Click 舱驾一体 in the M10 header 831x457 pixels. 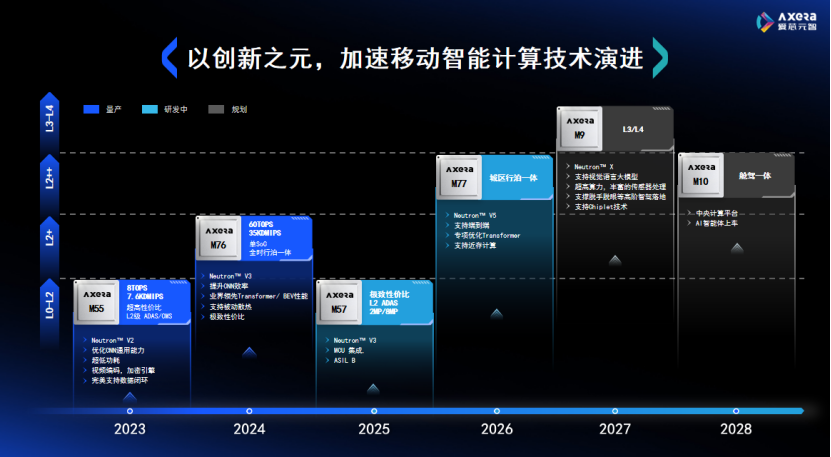[x=755, y=175]
